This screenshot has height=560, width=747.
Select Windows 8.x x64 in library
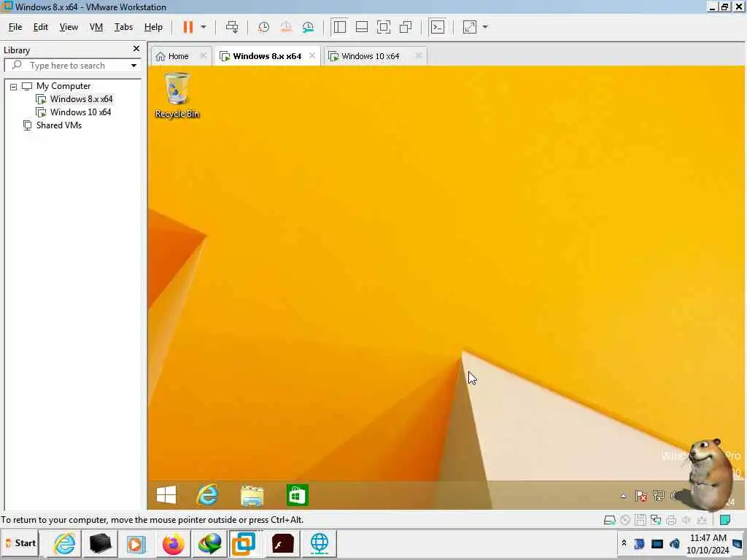click(x=81, y=99)
